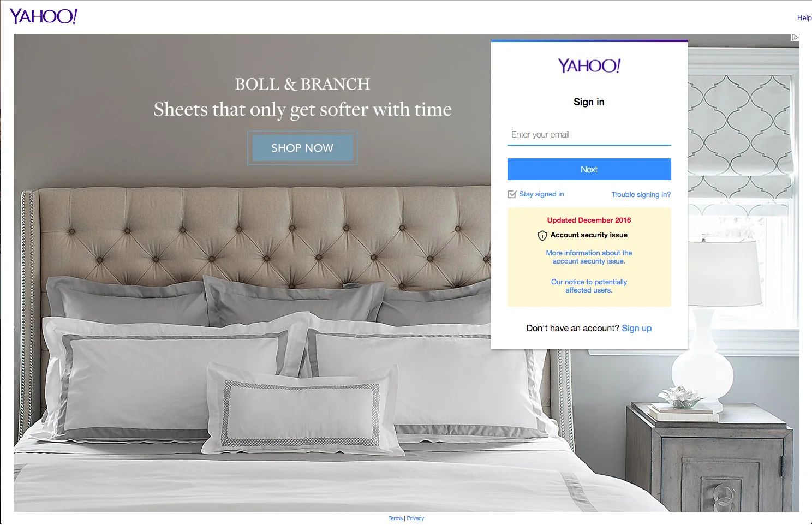Open the Trouble signing in? link

[641, 195]
